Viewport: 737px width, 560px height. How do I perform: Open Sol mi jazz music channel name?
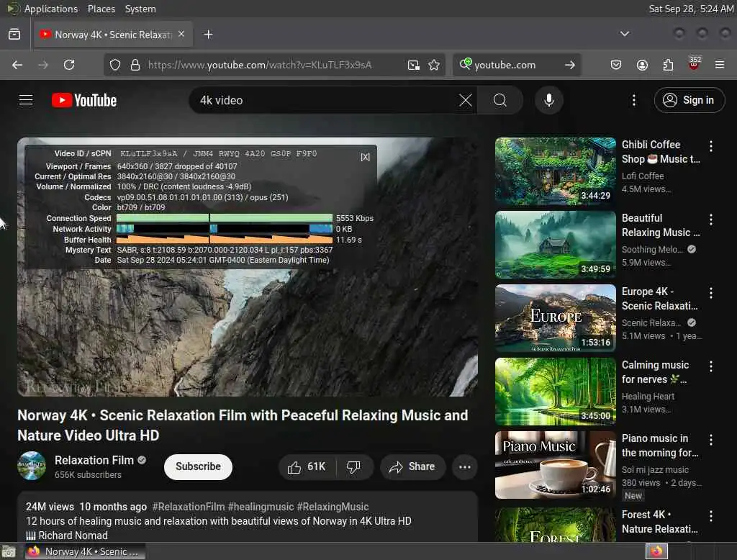pyautogui.click(x=655, y=470)
